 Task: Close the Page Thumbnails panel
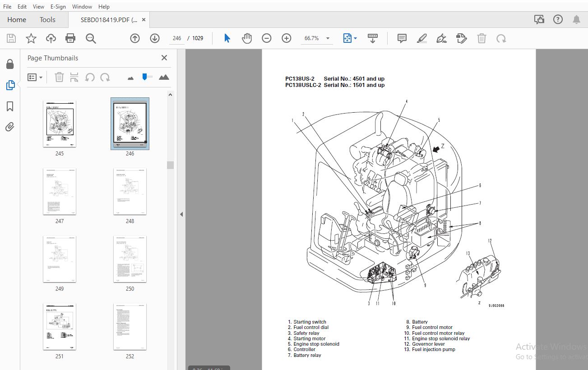click(x=164, y=58)
